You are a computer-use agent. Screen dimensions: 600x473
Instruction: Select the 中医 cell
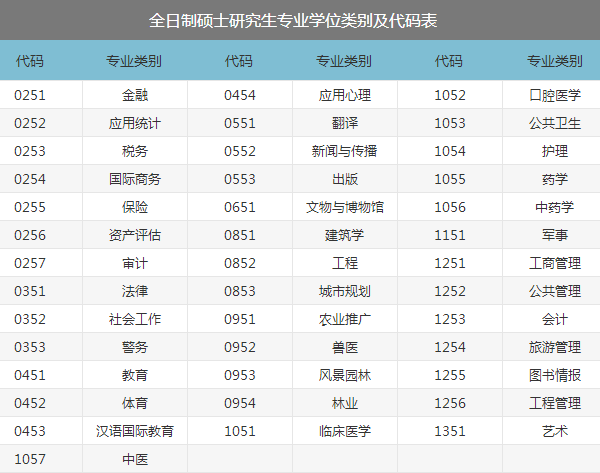(134, 459)
